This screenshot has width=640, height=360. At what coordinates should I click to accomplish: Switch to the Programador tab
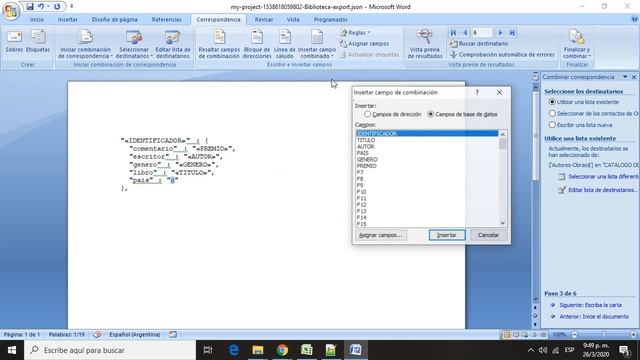(331, 20)
